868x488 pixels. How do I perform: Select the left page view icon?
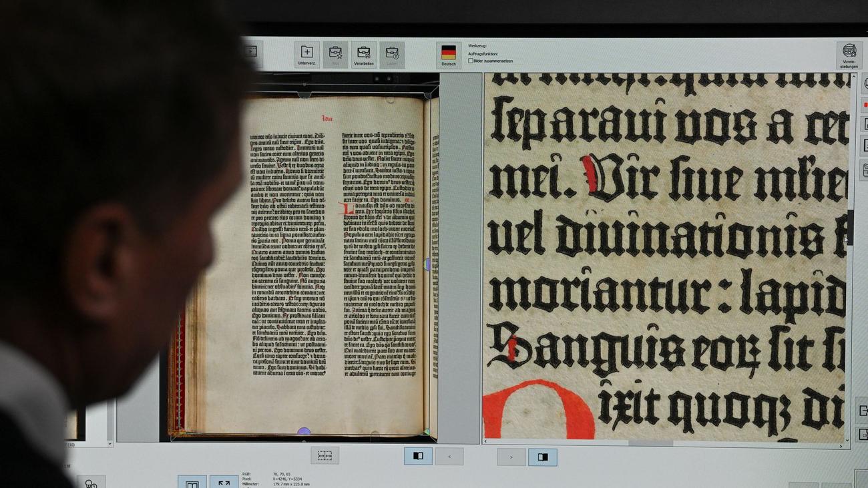[418, 456]
